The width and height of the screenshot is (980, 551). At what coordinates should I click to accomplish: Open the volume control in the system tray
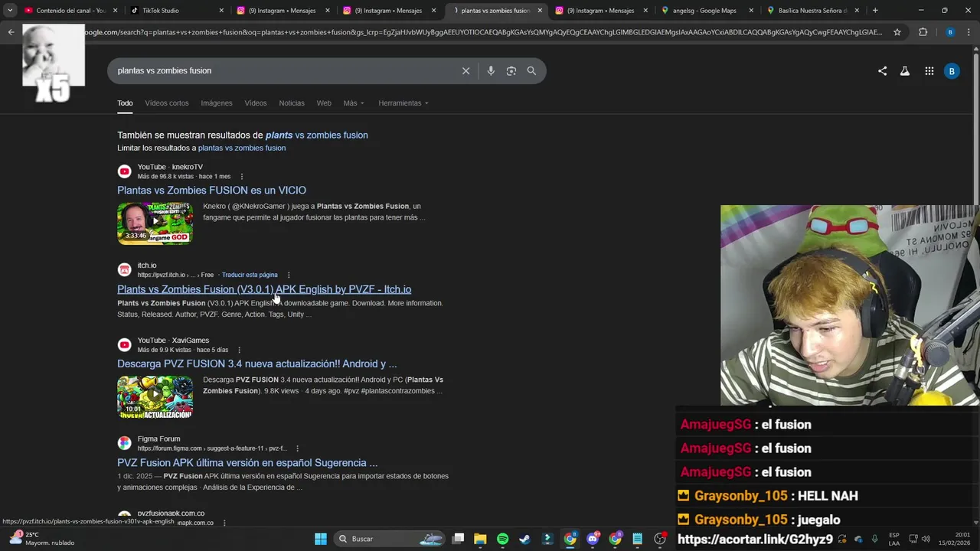coord(926,539)
